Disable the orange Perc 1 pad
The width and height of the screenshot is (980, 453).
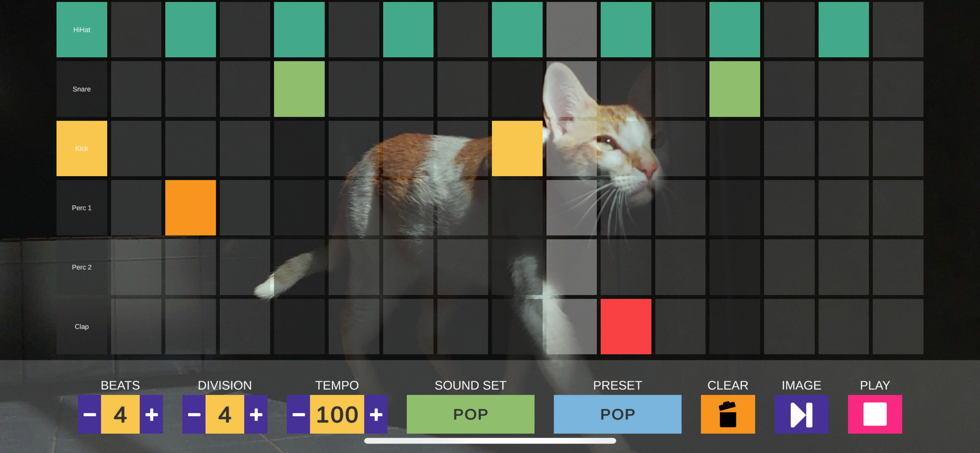pos(191,208)
